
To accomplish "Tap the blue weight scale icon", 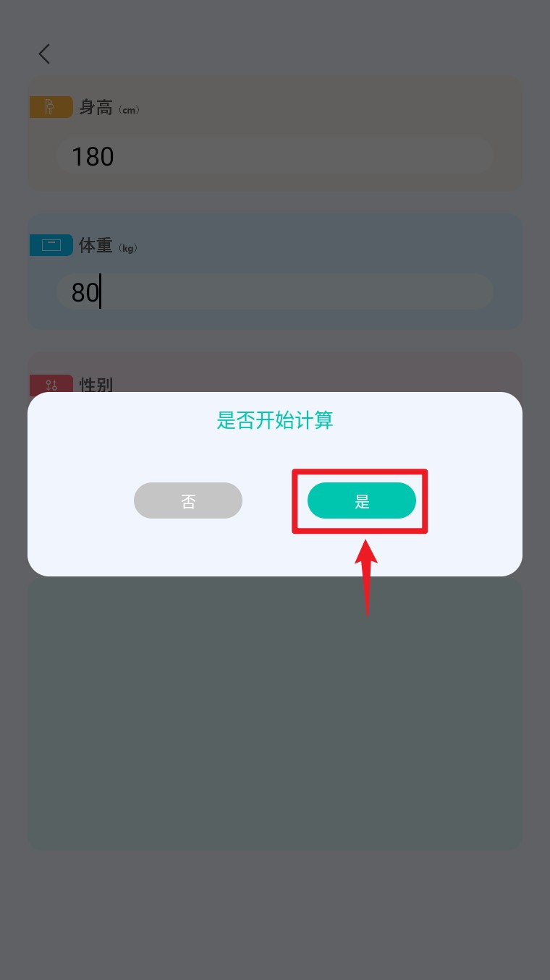I will pos(51,245).
